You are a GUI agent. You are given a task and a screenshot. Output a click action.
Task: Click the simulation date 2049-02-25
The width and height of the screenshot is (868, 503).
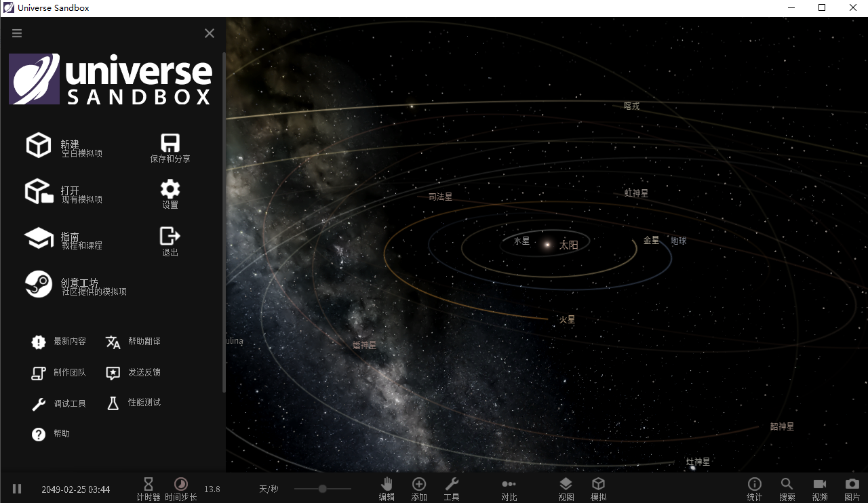pyautogui.click(x=75, y=489)
